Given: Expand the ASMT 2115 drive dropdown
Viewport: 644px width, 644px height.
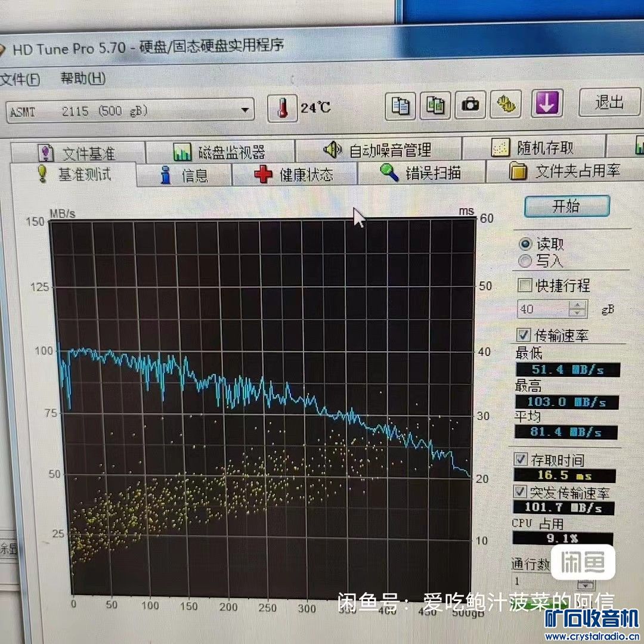Looking at the screenshot, I should coord(244,110).
